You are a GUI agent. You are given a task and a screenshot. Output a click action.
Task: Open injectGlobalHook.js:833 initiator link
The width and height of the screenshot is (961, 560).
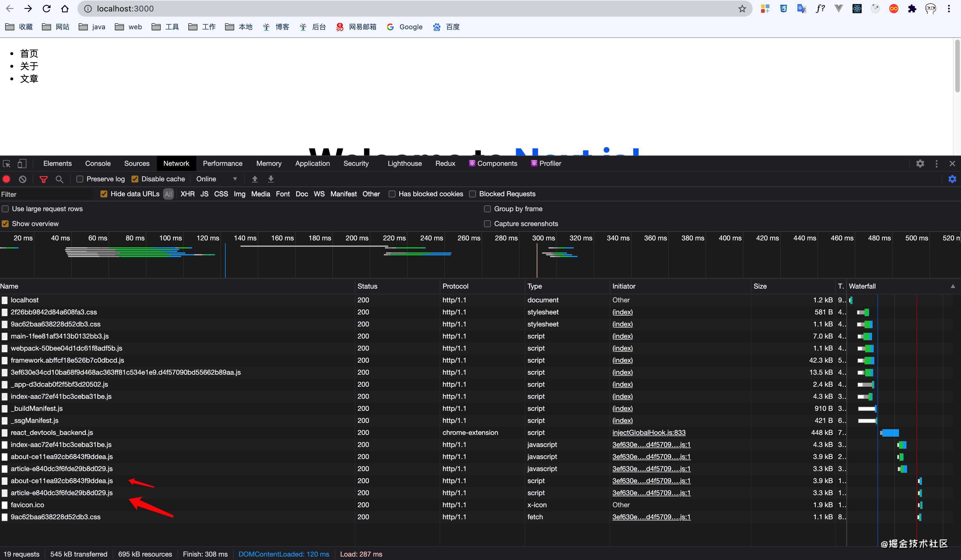649,433
